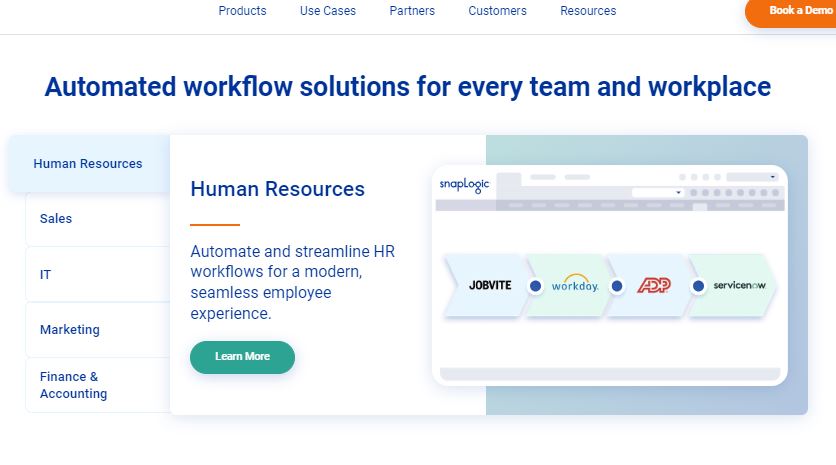Select the Human Resources tab
The height and width of the screenshot is (465, 836).
89,164
